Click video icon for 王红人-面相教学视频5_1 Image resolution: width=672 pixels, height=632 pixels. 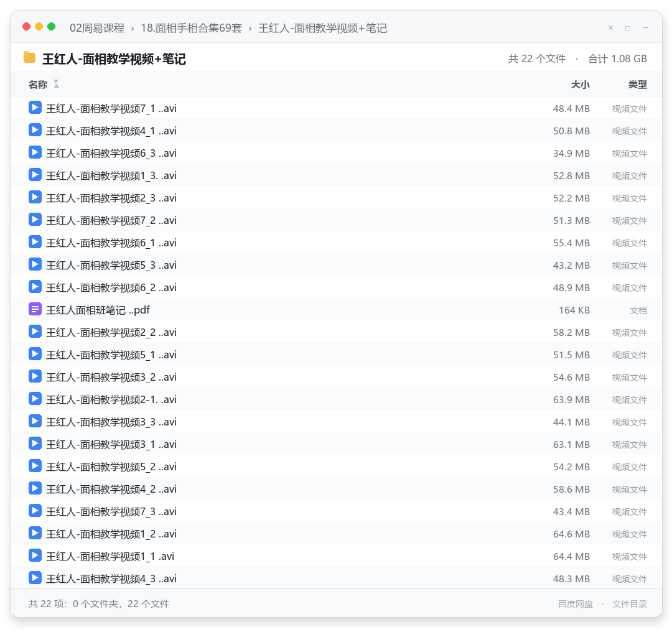35,353
